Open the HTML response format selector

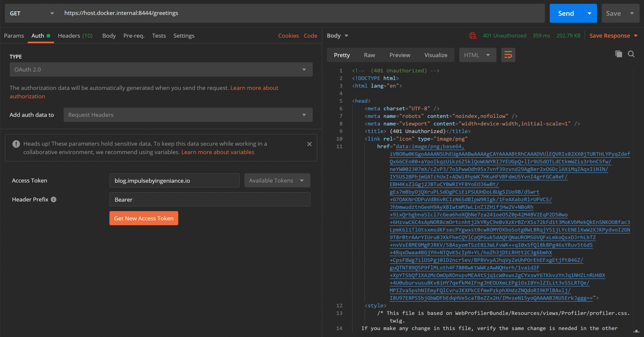(477, 55)
